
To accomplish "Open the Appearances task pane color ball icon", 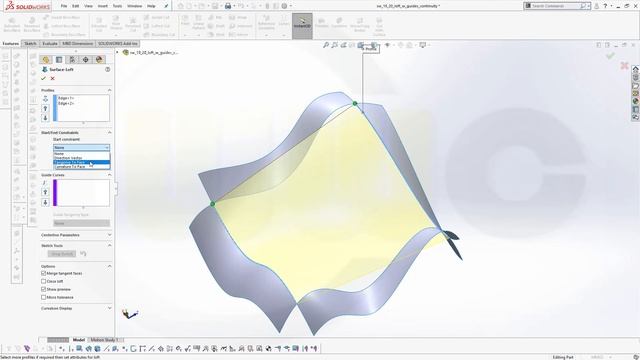I will point(636,101).
